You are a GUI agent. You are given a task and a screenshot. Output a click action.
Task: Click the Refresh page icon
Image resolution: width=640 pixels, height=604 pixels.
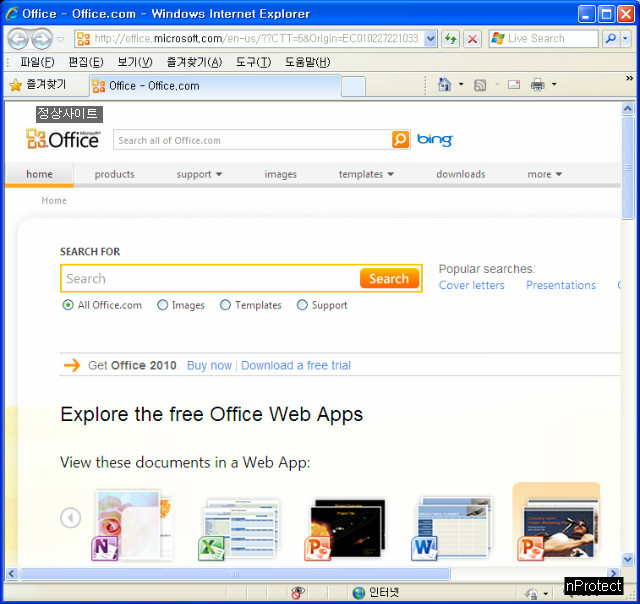pyautogui.click(x=451, y=39)
